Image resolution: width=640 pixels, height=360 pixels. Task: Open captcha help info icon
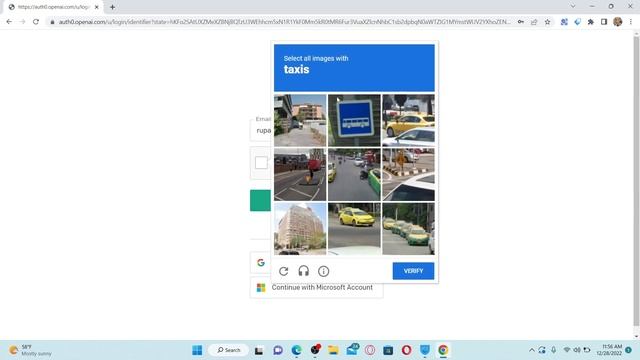323,271
